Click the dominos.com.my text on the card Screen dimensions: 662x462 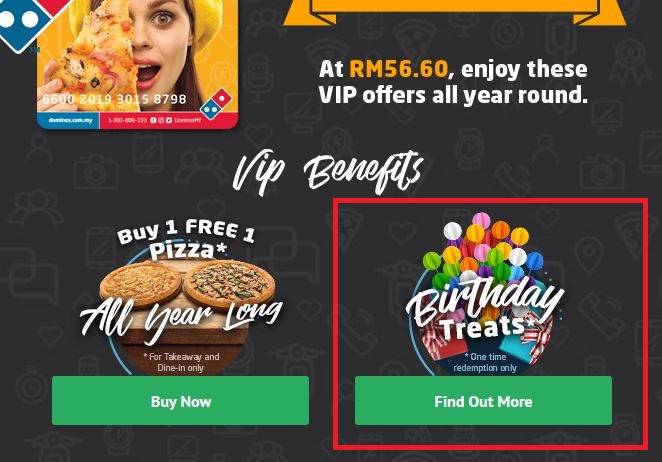71,120
